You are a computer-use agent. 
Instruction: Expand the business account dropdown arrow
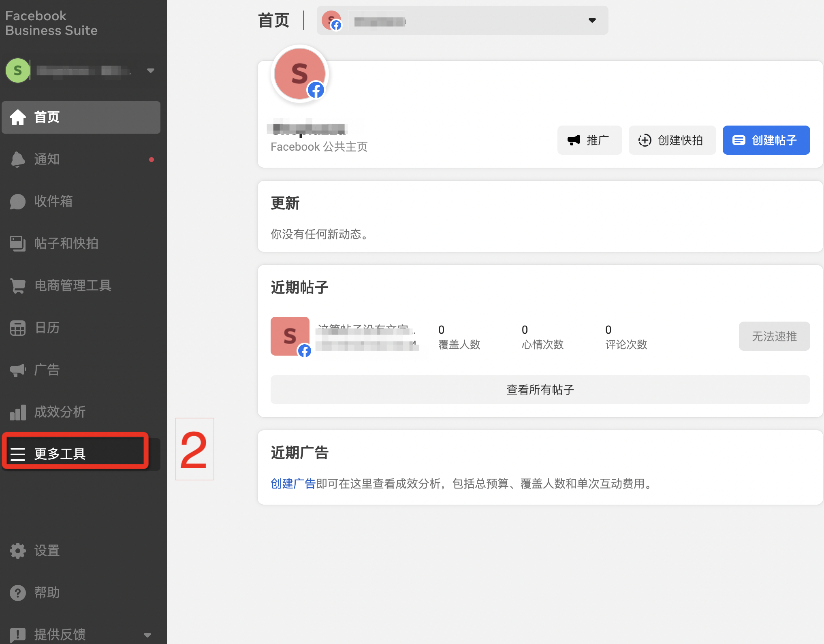point(151,70)
